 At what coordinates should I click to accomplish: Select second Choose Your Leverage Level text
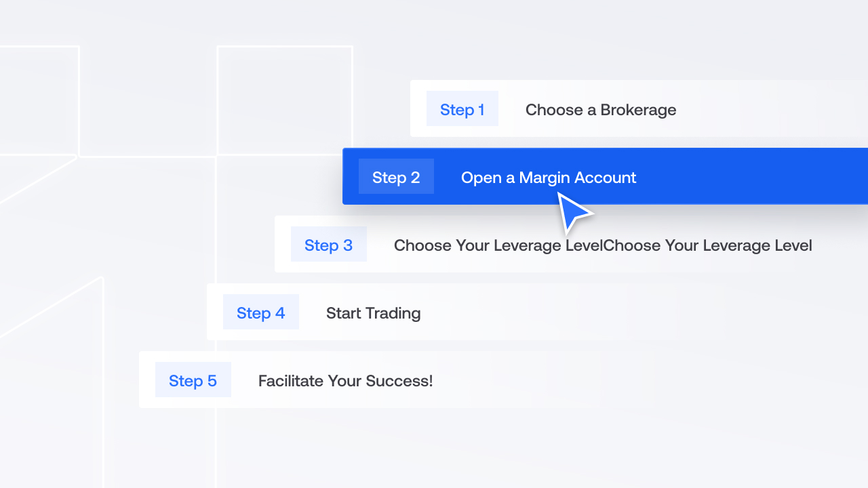coord(707,245)
